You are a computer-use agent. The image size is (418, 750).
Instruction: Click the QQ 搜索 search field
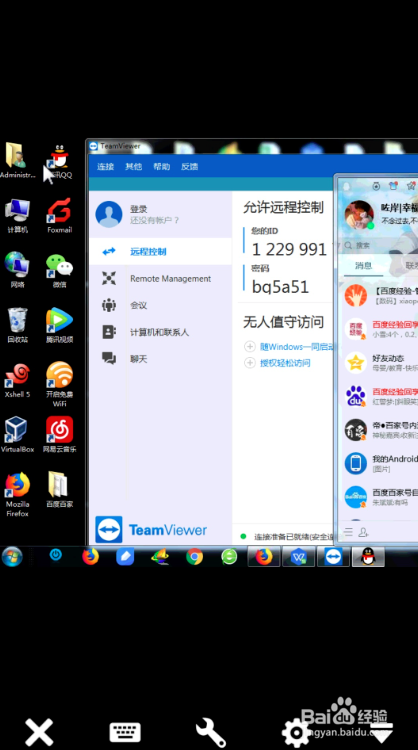[378, 245]
